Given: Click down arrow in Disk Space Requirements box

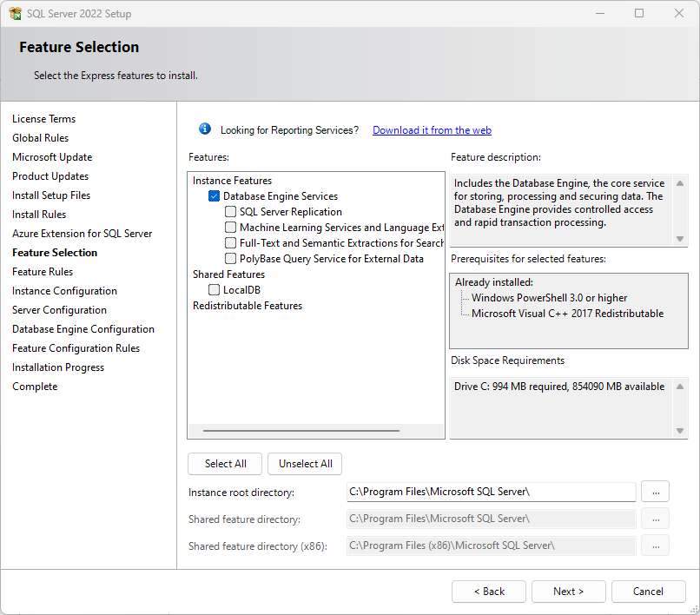Looking at the screenshot, I should pyautogui.click(x=679, y=431).
